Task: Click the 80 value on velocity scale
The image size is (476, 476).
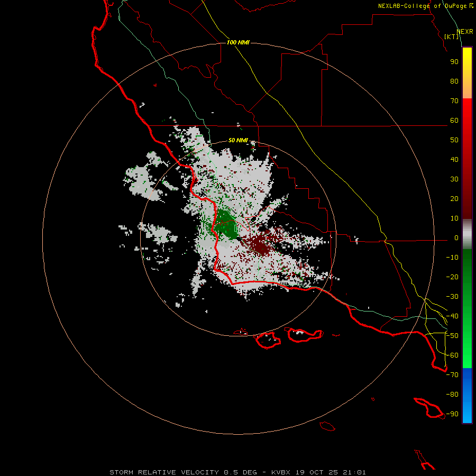Action: pyautogui.click(x=454, y=81)
